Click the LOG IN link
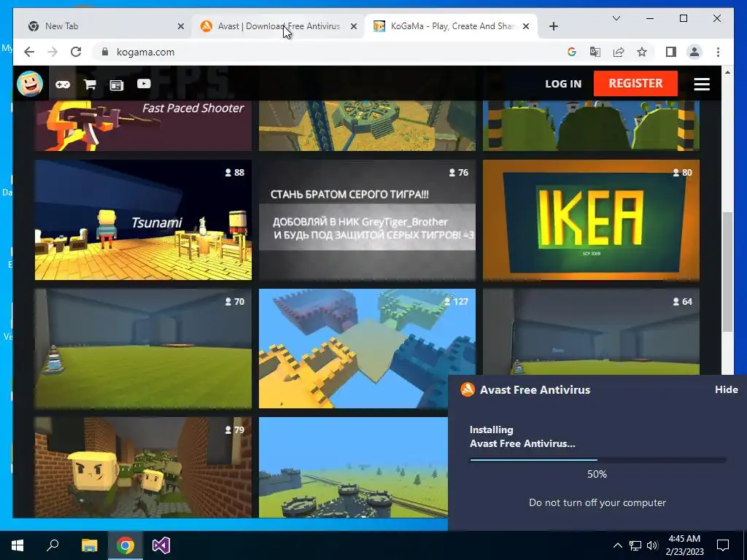The image size is (747, 560). click(x=563, y=84)
